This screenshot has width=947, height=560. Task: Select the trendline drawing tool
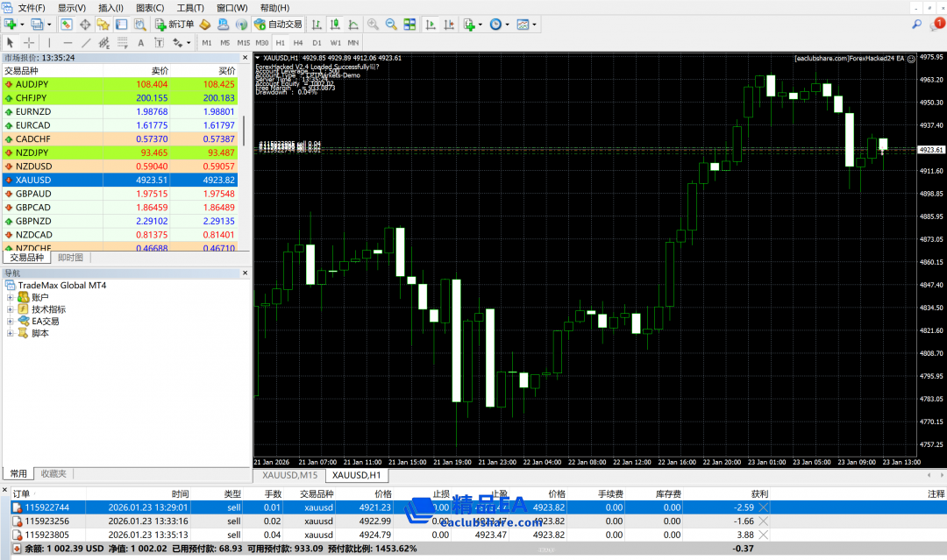pyautogui.click(x=86, y=42)
